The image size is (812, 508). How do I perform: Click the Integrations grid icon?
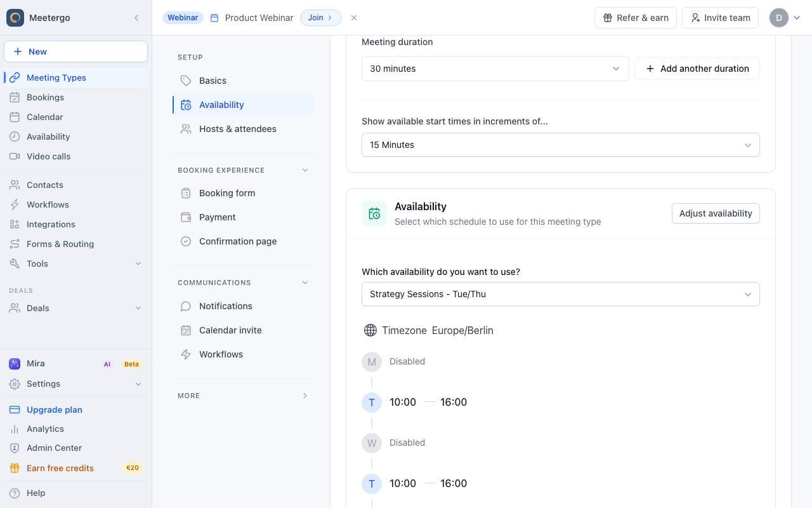15,224
